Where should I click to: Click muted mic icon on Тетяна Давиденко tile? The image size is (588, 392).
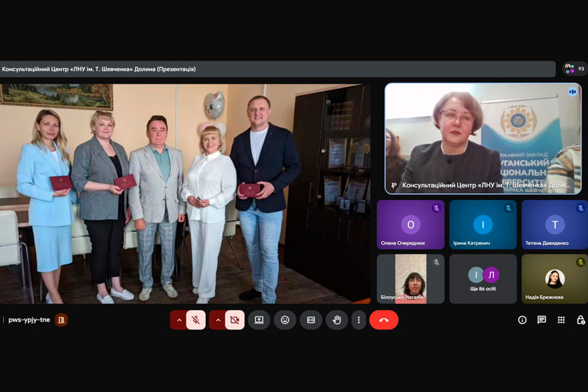(581, 208)
